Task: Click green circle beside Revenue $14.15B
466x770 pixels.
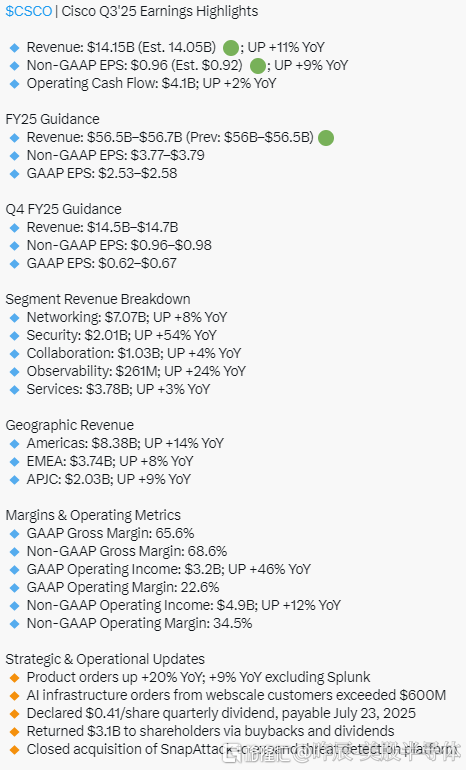Action: [x=231, y=48]
